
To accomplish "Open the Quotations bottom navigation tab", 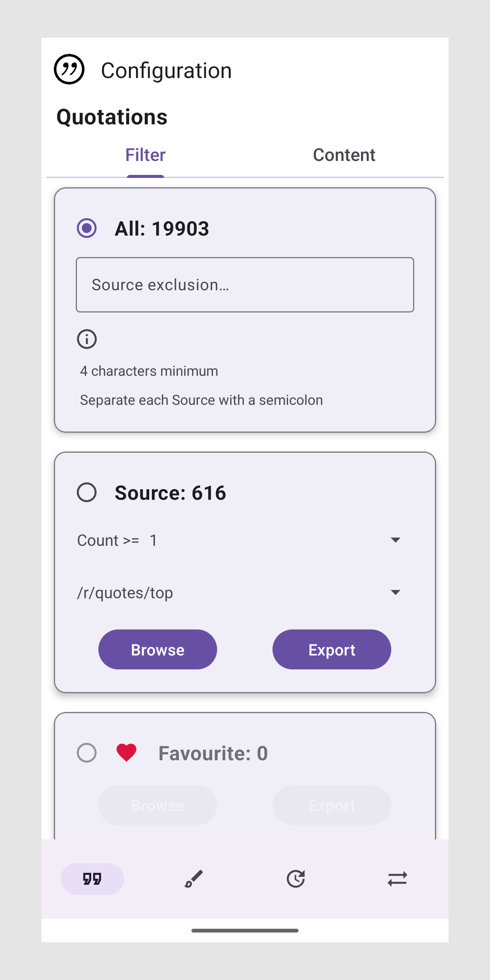I will [x=92, y=879].
